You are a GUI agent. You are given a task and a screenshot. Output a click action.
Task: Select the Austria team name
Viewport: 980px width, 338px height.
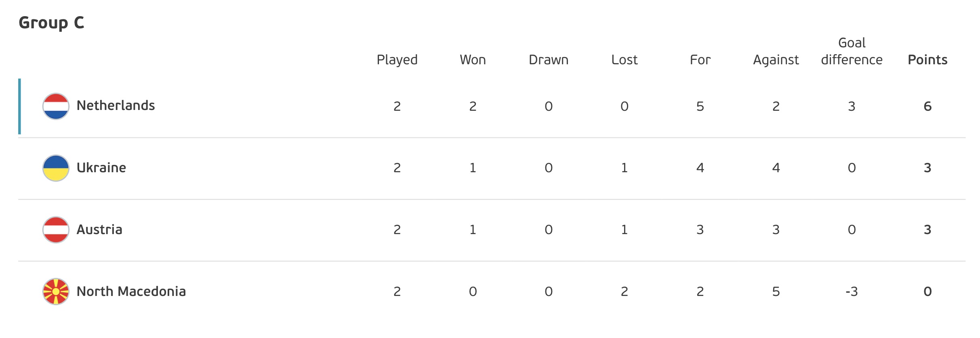coord(99,230)
